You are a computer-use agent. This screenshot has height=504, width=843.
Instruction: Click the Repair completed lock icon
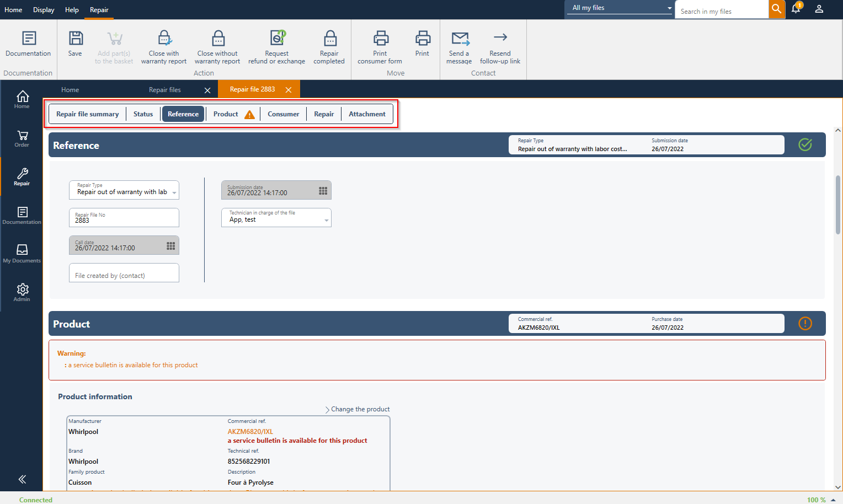[x=329, y=39]
